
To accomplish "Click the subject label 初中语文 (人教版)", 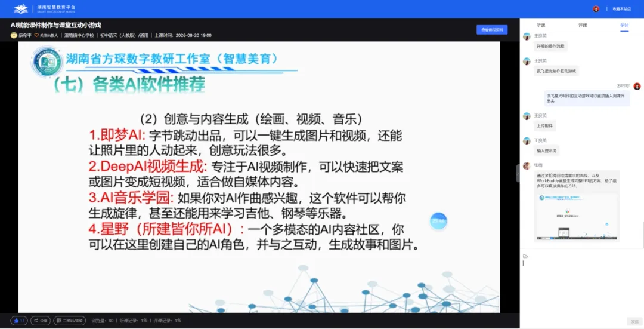I will [118, 35].
